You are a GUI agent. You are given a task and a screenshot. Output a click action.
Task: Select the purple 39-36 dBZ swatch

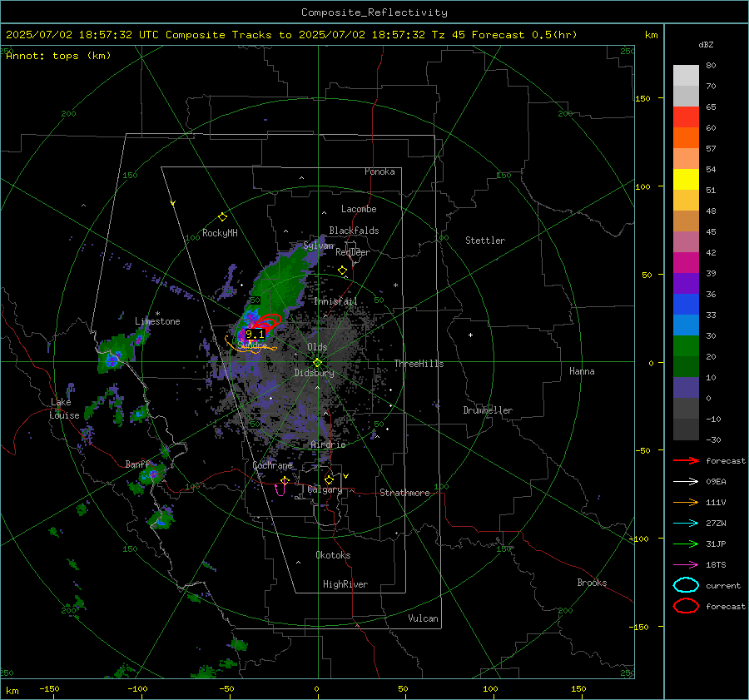click(x=686, y=284)
